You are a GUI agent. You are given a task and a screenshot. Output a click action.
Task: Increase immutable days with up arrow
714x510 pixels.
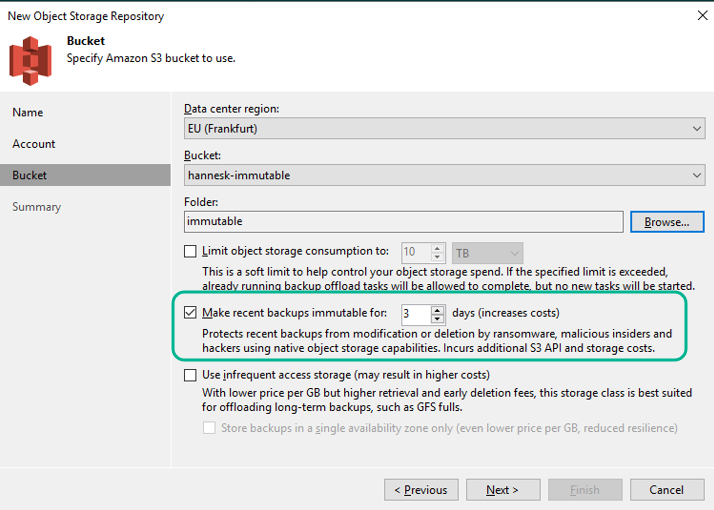437,310
